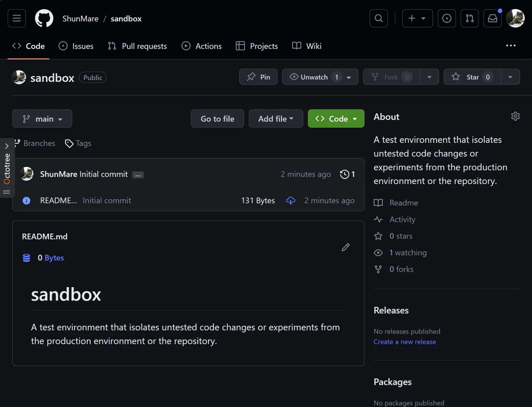Pin the sandbox repository
Viewport: 532px width, 407px height.
258,77
